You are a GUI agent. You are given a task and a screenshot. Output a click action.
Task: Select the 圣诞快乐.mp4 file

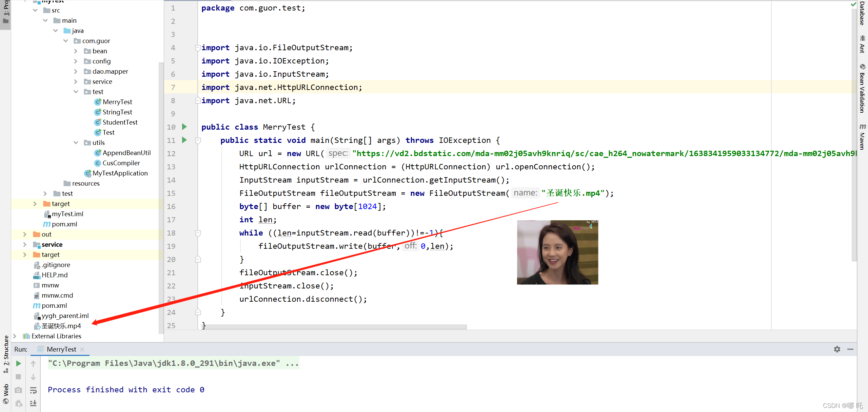[x=61, y=326]
